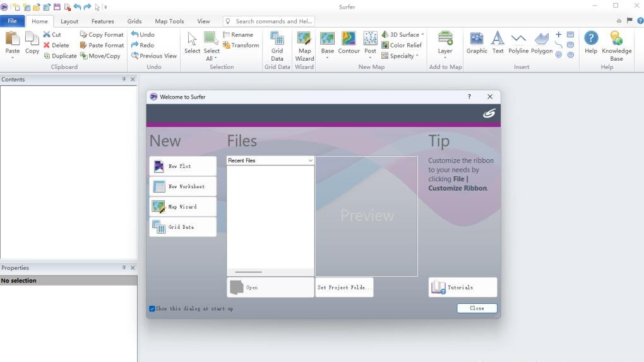This screenshot has height=362, width=644.
Task: Pin the Contents panel
Action: coord(124,79)
